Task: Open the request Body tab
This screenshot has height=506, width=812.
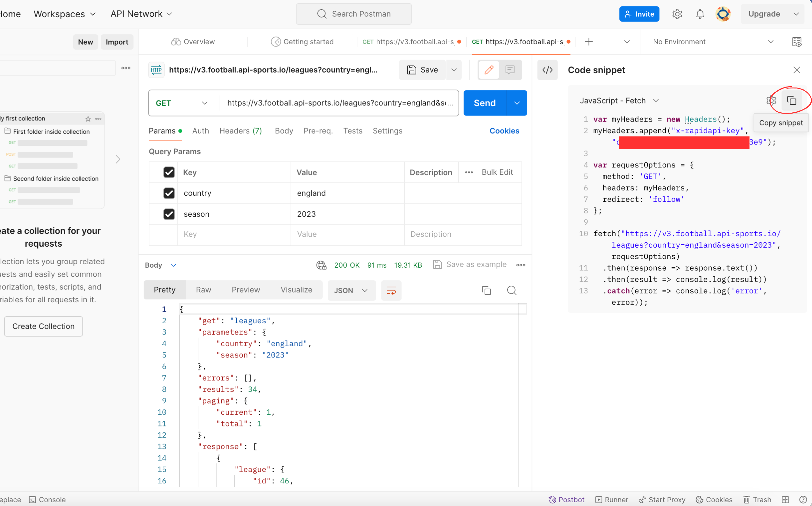Action: [284, 131]
